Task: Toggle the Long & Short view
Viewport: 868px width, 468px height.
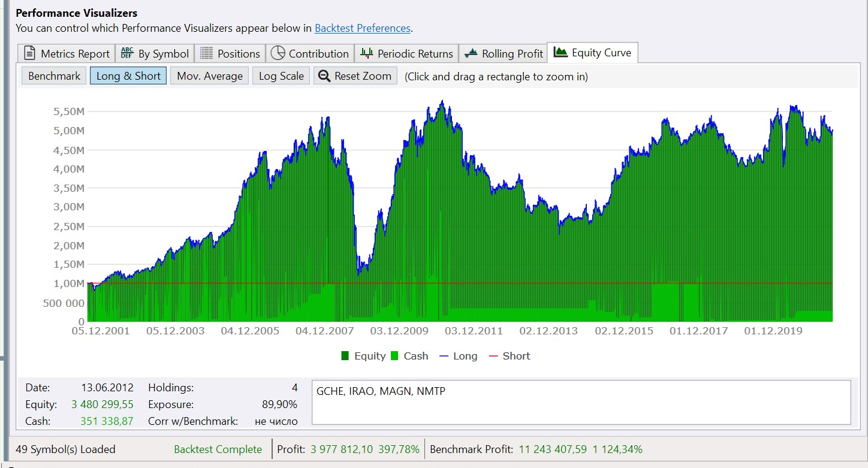Action: pos(128,76)
